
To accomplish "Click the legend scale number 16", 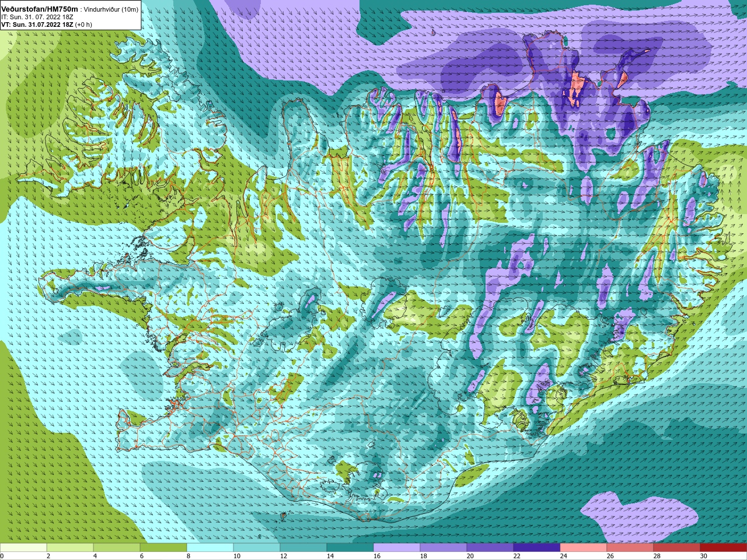I will click(x=377, y=556).
